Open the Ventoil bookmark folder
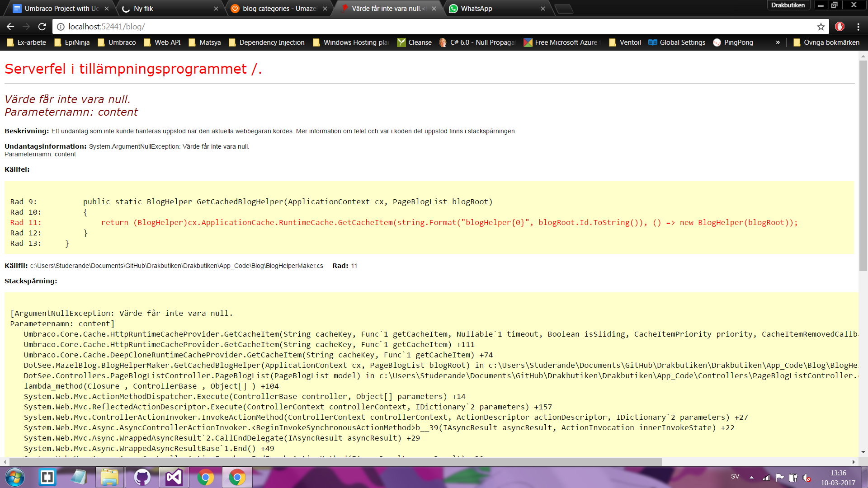Screen dimensions: 868x488 pos(625,42)
